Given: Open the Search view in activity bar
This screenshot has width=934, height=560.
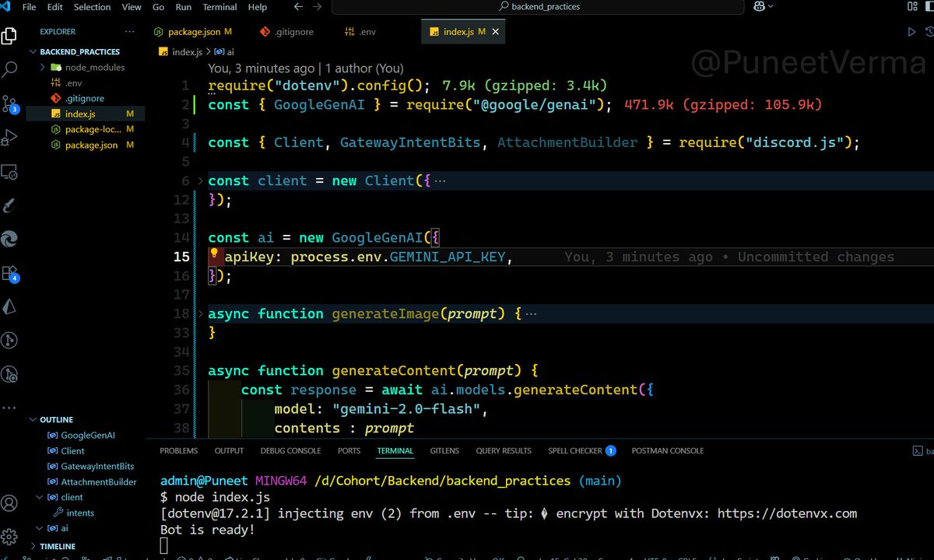Looking at the screenshot, I should (9, 69).
